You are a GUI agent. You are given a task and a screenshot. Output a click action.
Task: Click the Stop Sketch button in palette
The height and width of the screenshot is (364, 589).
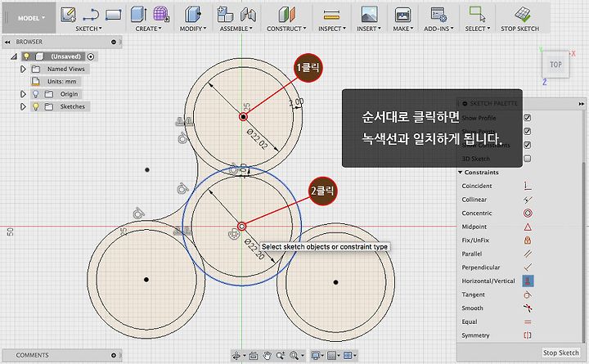coord(560,353)
